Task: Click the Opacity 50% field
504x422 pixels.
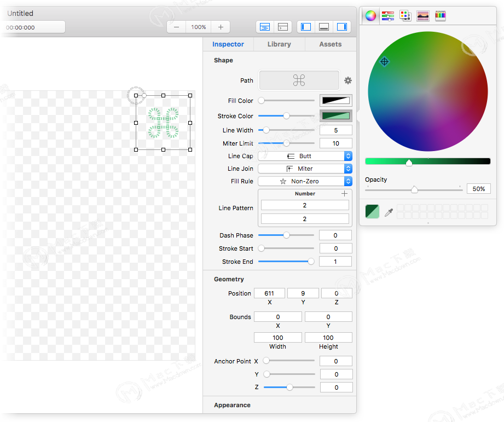Action: (x=479, y=189)
